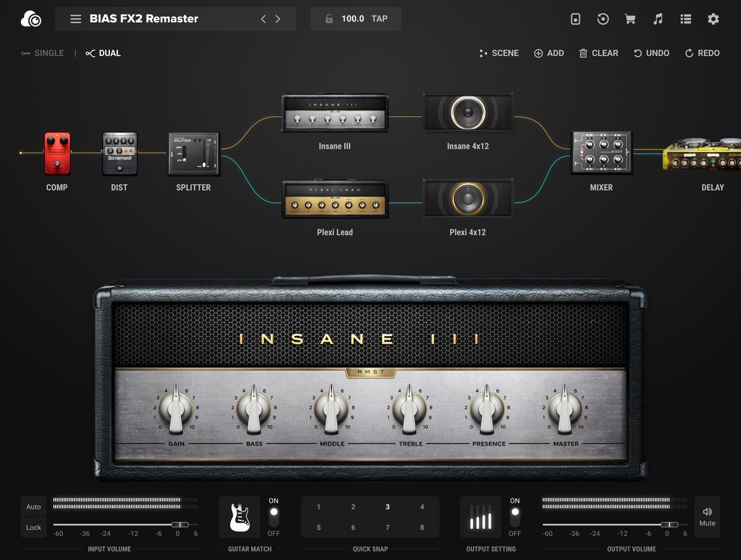The height and width of the screenshot is (560, 741).
Task: Click the 100.0 tempo value
Action: click(x=353, y=19)
